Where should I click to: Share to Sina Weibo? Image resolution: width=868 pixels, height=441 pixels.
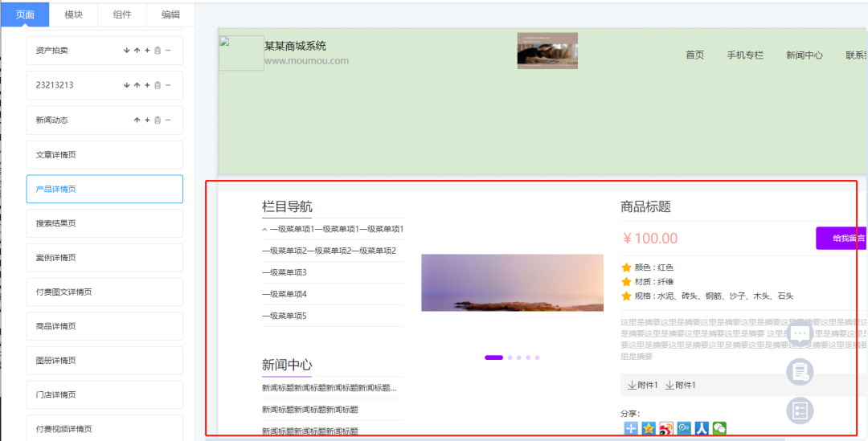[666, 428]
